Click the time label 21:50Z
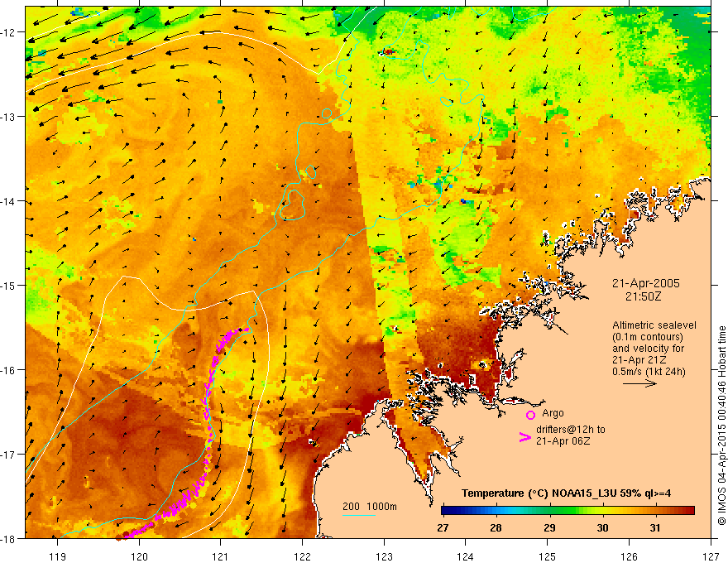Viewport: 728px width, 563px height. pos(643,296)
